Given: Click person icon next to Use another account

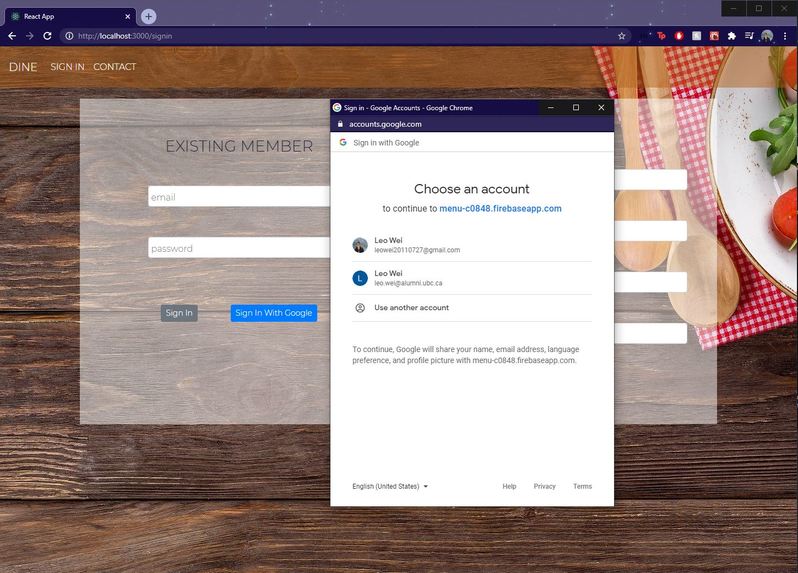Looking at the screenshot, I should [360, 308].
